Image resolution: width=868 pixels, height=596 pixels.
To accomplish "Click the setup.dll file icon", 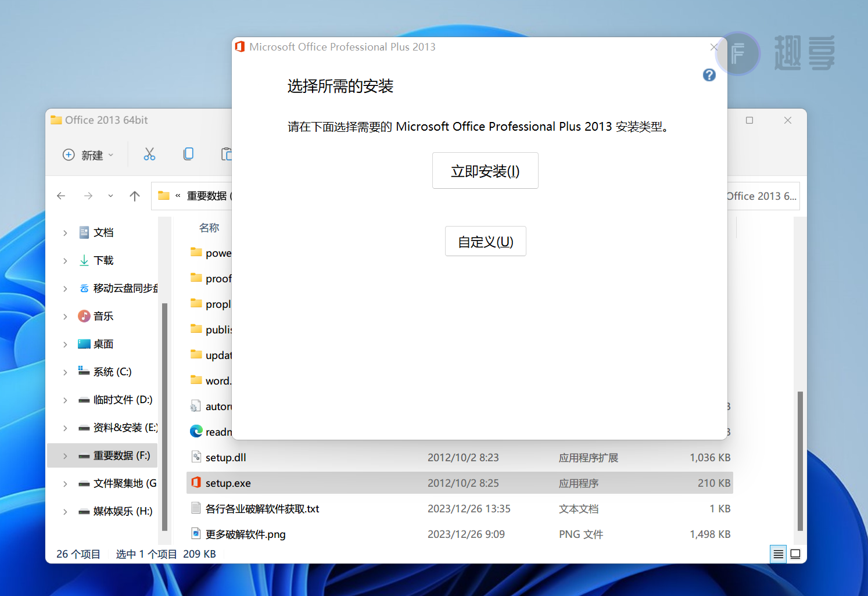I will tap(196, 457).
